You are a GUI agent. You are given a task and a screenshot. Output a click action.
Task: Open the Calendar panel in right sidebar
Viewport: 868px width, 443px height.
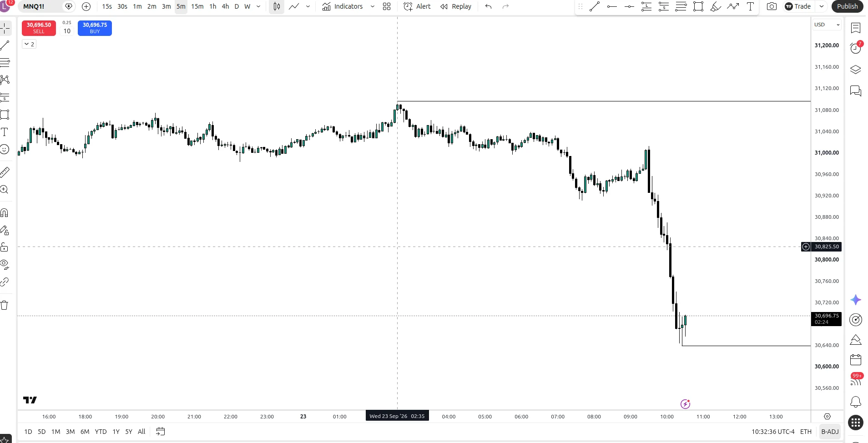tap(856, 360)
